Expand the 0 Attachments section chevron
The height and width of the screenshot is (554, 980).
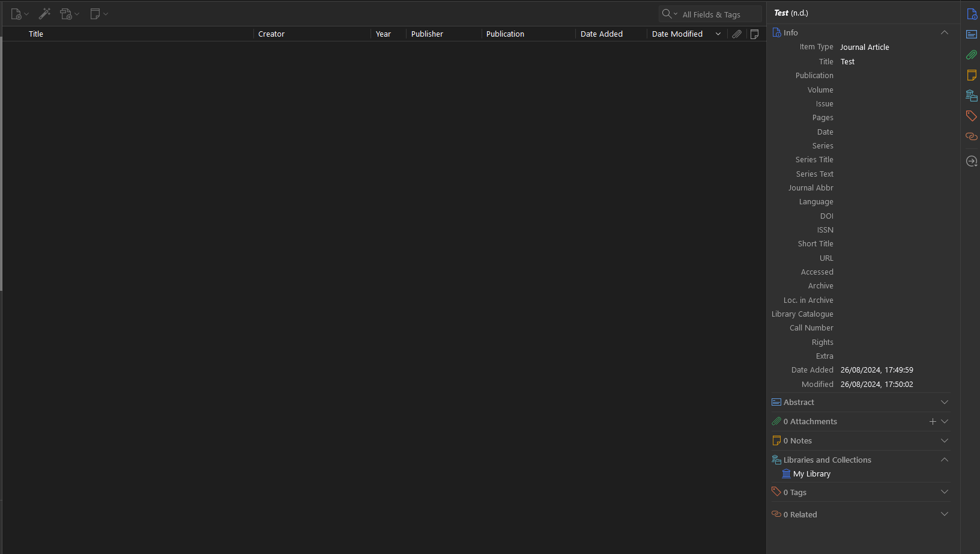(945, 422)
